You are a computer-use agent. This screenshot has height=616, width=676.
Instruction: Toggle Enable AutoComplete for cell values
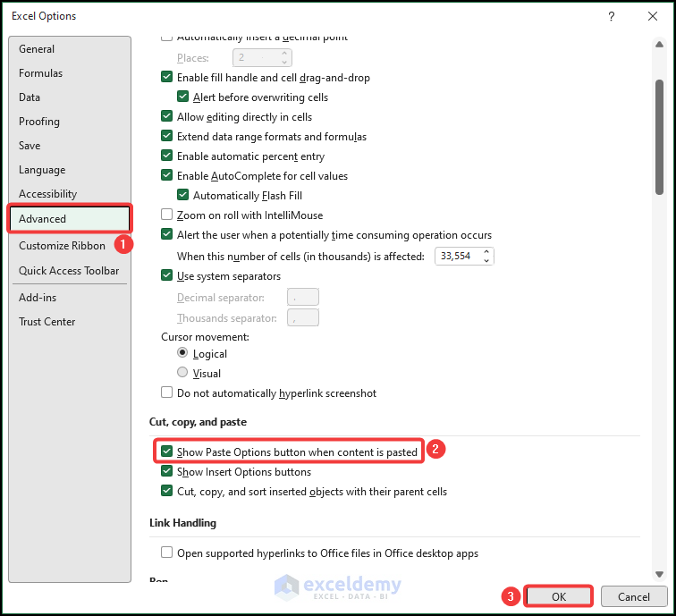(167, 175)
